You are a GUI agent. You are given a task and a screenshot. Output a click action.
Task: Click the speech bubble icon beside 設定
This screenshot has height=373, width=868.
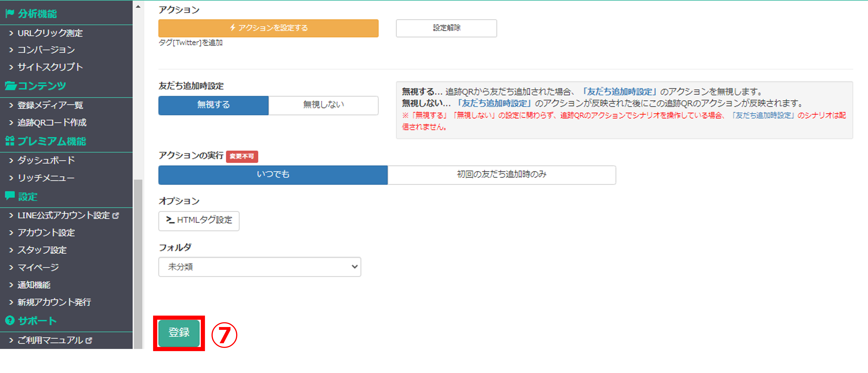(10, 196)
